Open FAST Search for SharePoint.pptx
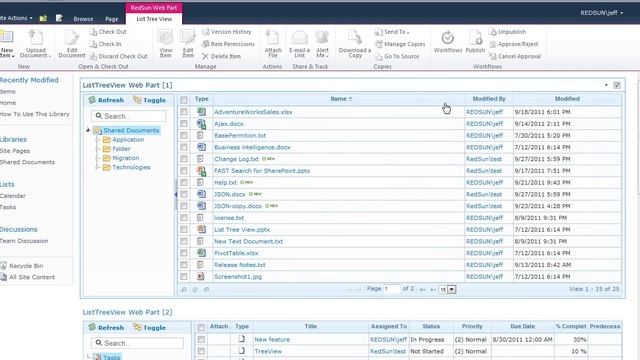The width and height of the screenshot is (640, 360). [x=262, y=171]
